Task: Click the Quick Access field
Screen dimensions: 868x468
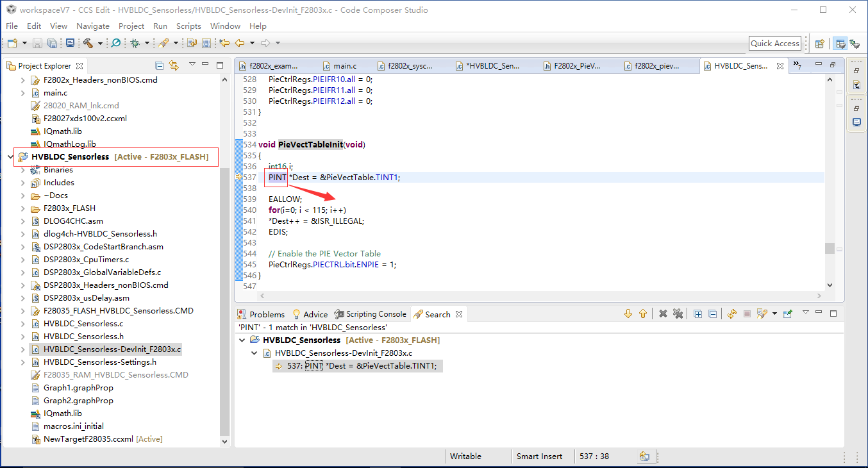Action: [775, 44]
